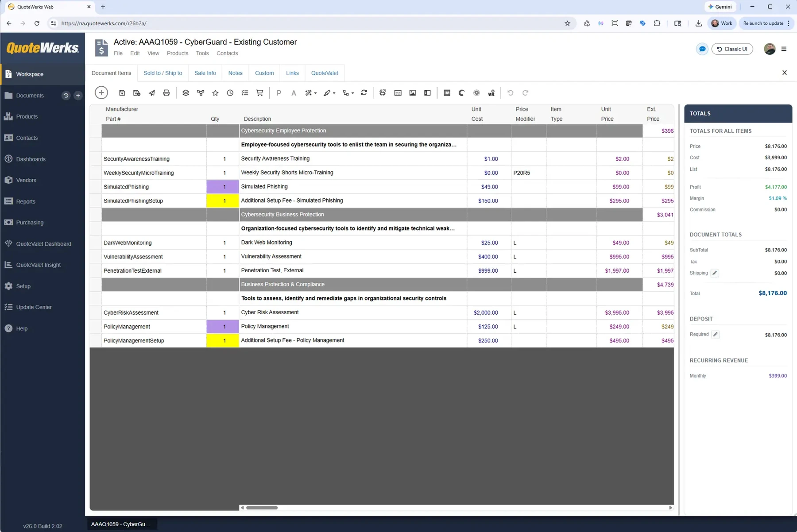Select the Penetration Test, External description cell

pyautogui.click(x=353, y=270)
